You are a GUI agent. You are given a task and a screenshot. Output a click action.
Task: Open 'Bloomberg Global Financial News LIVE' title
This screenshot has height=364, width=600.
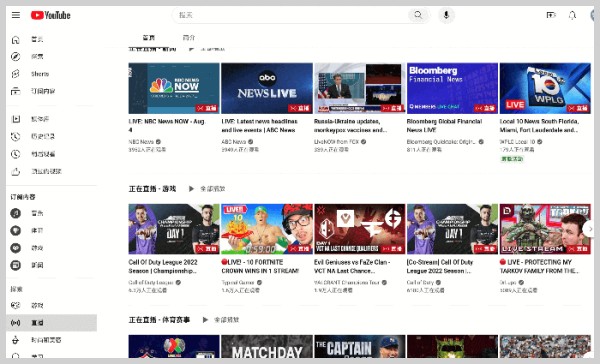click(x=445, y=126)
